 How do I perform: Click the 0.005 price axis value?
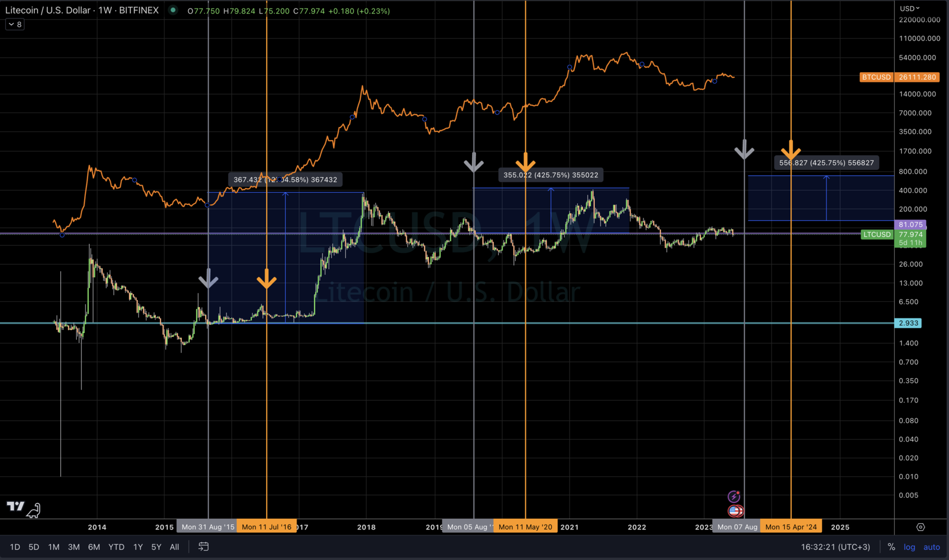coord(909,495)
